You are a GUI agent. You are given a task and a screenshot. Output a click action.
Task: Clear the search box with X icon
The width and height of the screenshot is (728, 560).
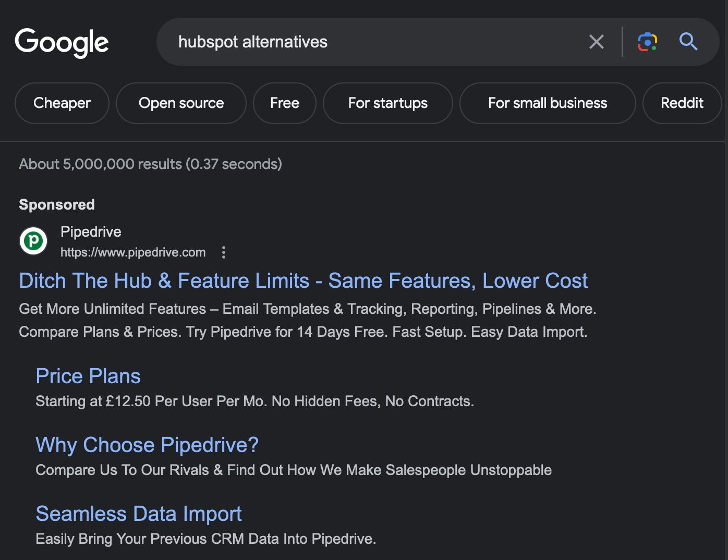click(596, 42)
